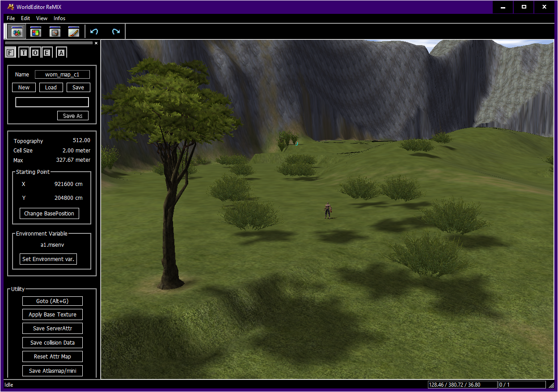Click the Cell Size 2.00 meter value
This screenshot has width=558, height=392.
pyautogui.click(x=76, y=151)
